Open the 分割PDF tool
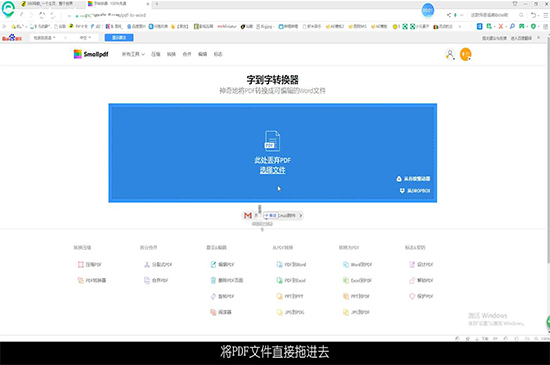 coord(158,264)
